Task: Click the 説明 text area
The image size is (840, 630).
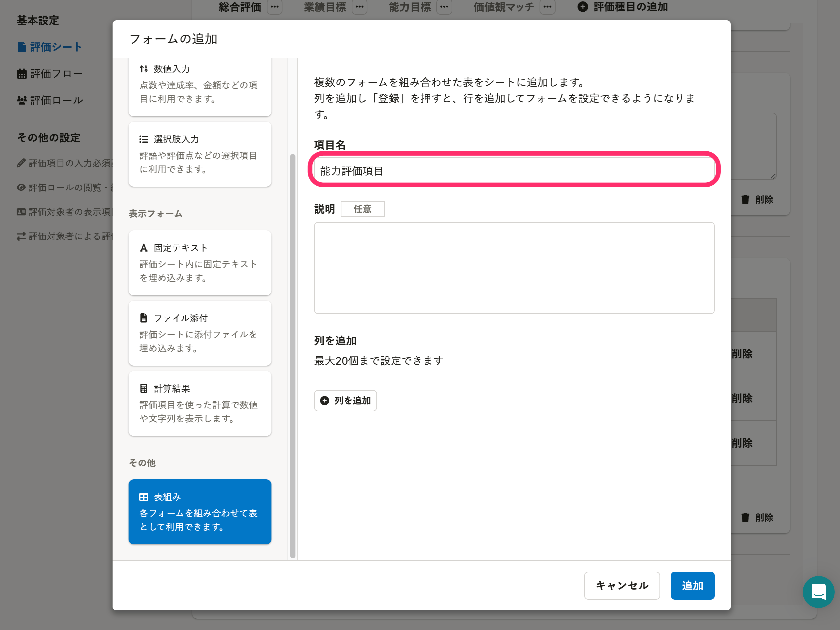Action: pos(514,268)
